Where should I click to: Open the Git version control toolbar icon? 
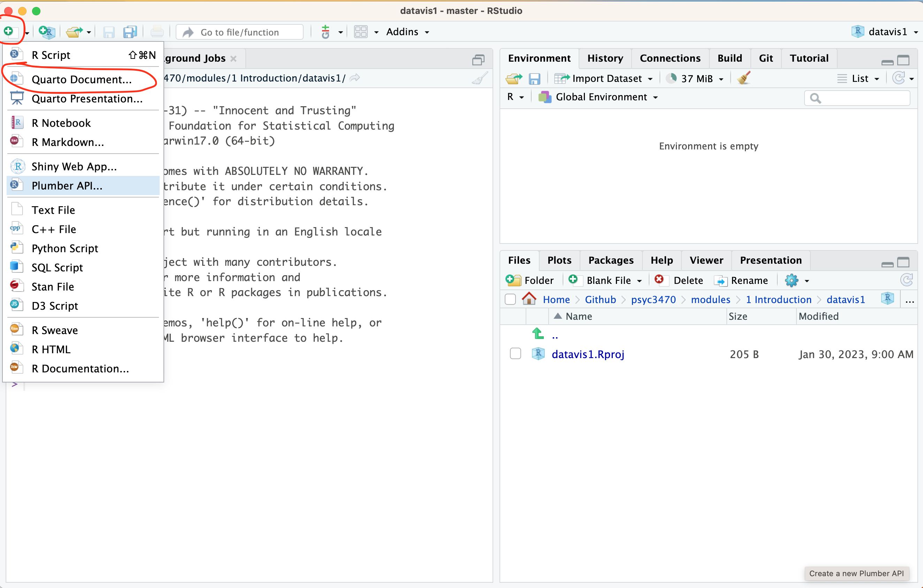pos(326,32)
